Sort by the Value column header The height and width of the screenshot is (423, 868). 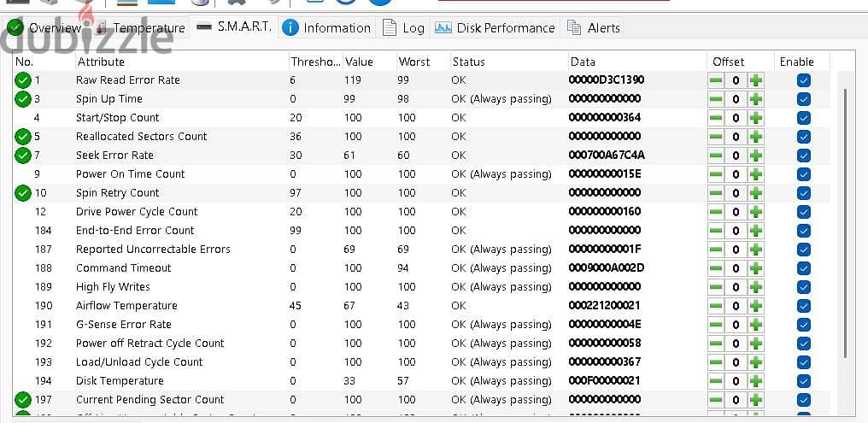(x=369, y=62)
